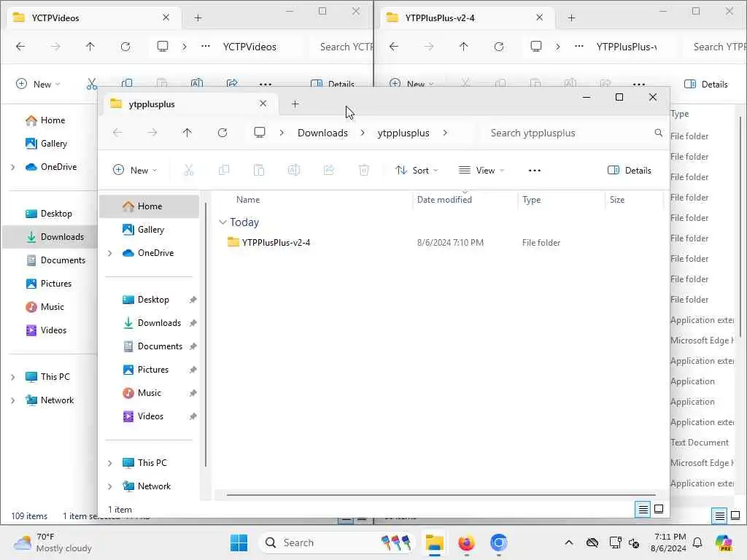Click the horizontal scrollbar in ytpplusplus file list
747x560 pixels.
(x=441, y=495)
